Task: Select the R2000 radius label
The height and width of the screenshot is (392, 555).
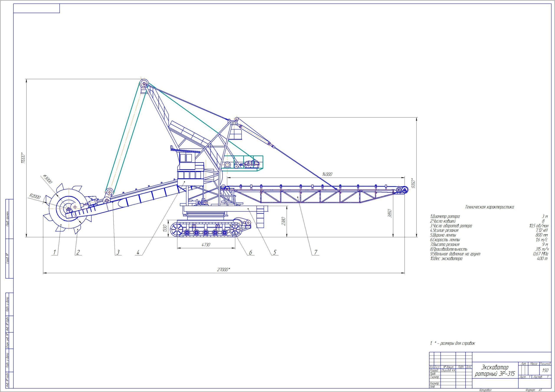Action: (x=35, y=197)
